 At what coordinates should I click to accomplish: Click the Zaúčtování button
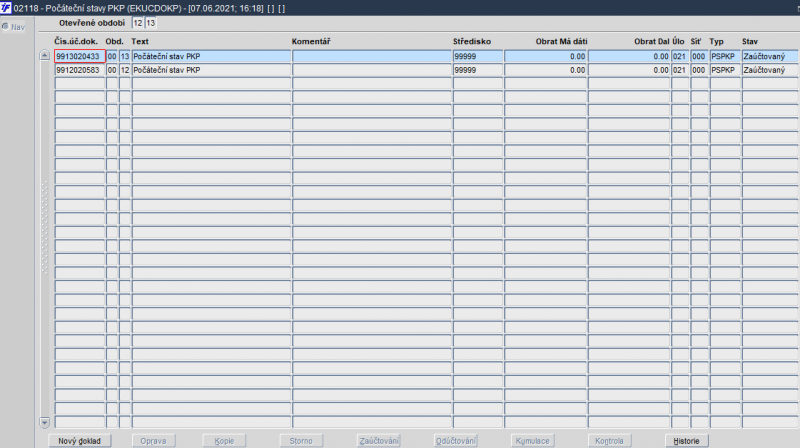click(379, 441)
